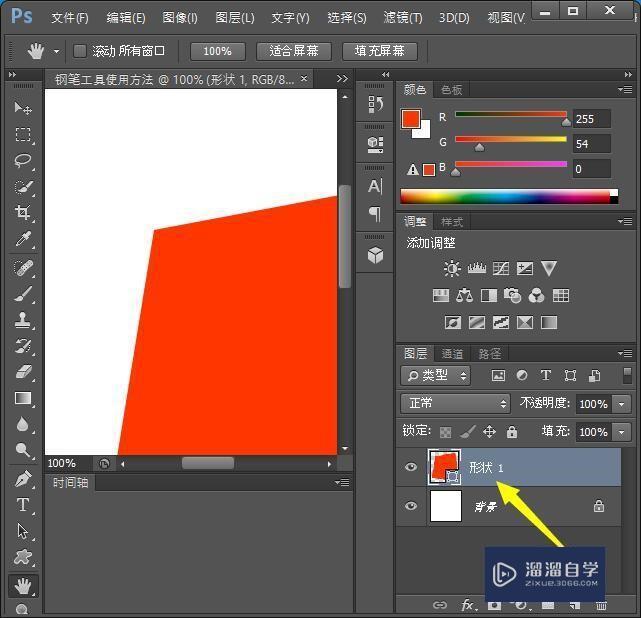Switch to the 色板 tab
641x618 pixels.
tap(452, 90)
